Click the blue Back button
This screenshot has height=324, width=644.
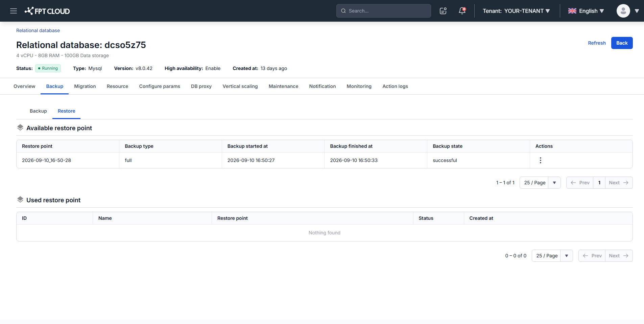click(622, 43)
